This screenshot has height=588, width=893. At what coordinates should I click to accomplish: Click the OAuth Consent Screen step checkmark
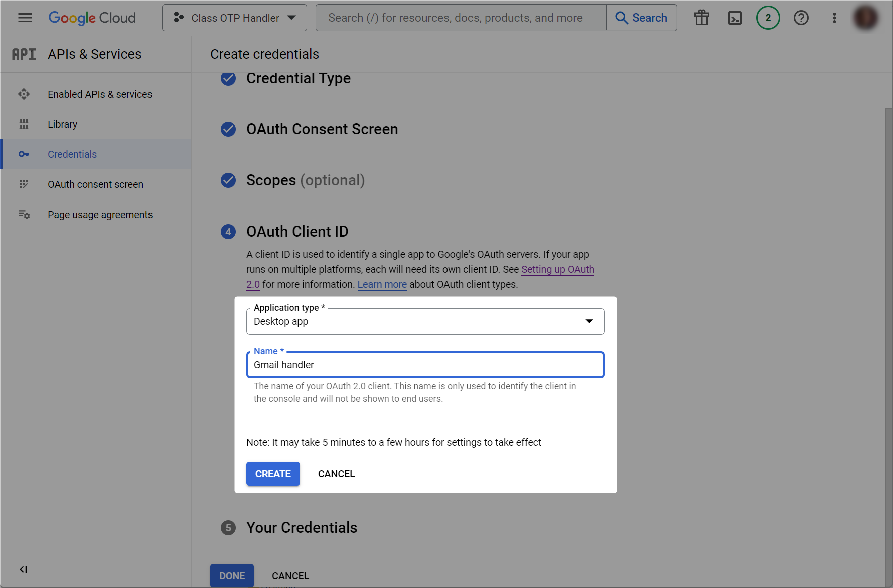[x=228, y=129]
